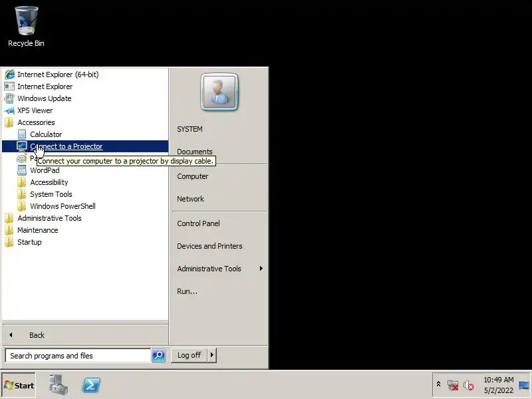The height and width of the screenshot is (399, 532).
Task: Show hidden tray icons
Action: [438, 384]
